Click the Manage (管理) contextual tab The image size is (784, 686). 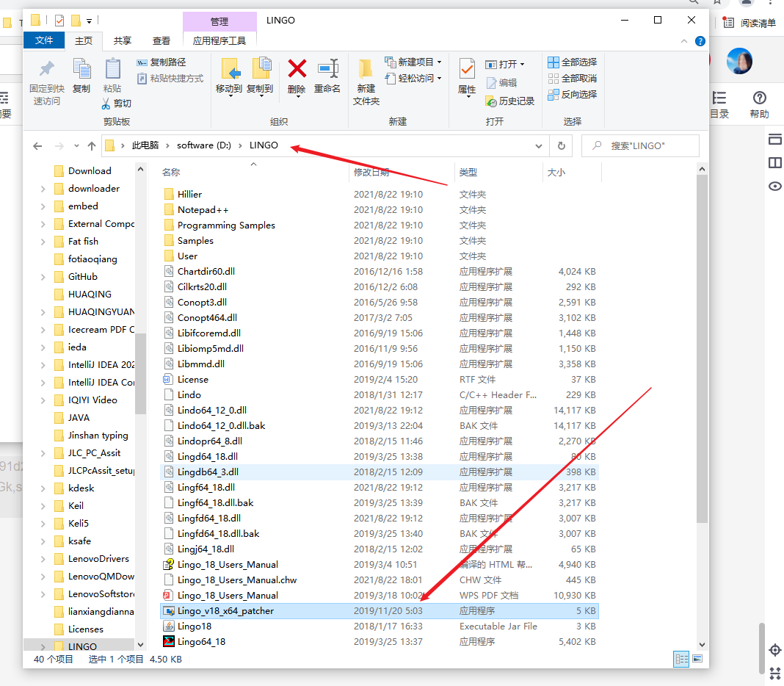(219, 21)
